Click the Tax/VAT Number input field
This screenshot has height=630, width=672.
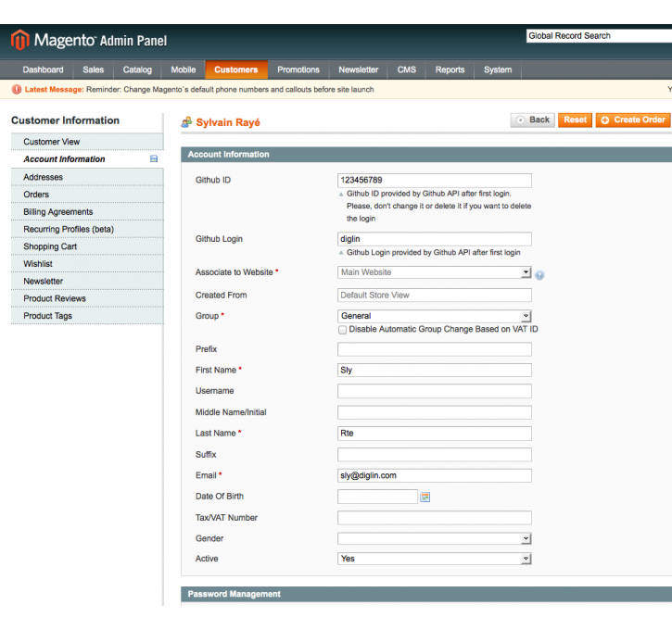(435, 518)
